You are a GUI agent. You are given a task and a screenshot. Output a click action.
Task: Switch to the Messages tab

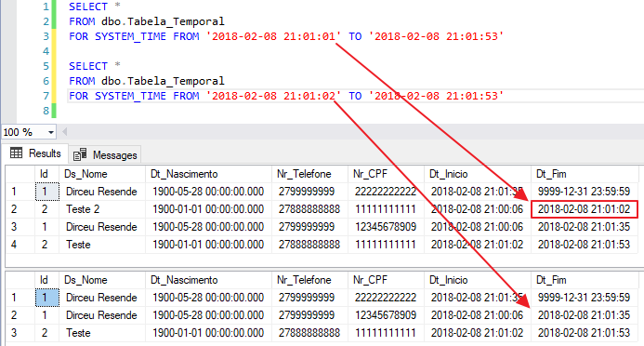click(105, 155)
